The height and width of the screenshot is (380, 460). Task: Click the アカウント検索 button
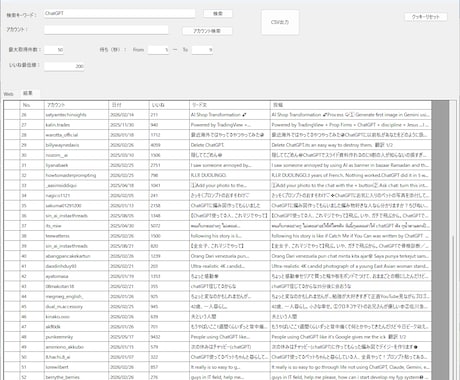tap(207, 31)
